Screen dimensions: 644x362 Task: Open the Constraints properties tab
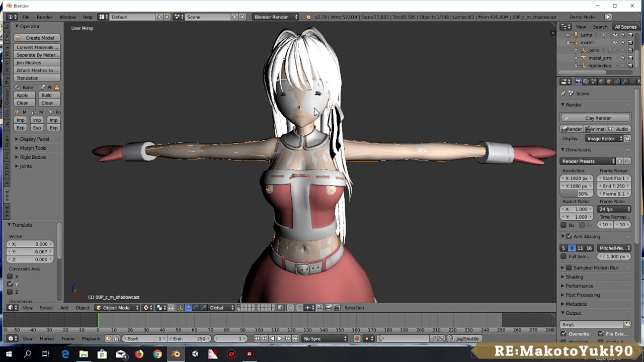[617, 81]
